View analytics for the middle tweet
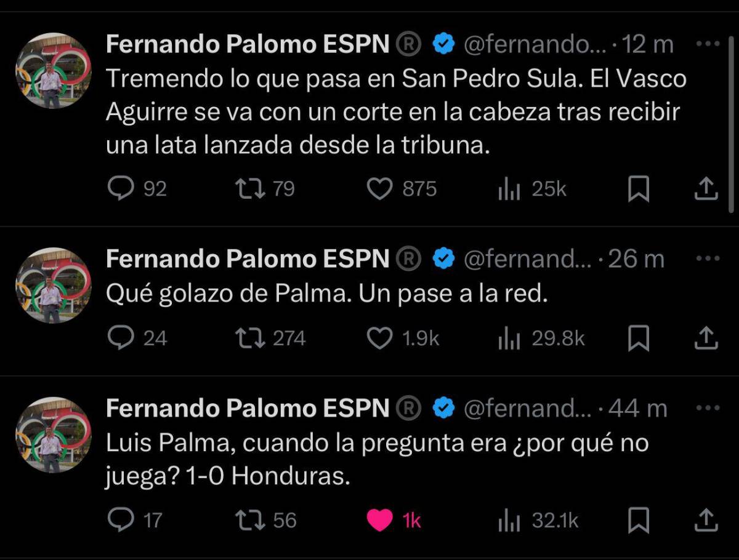The height and width of the screenshot is (560, 739). [509, 337]
